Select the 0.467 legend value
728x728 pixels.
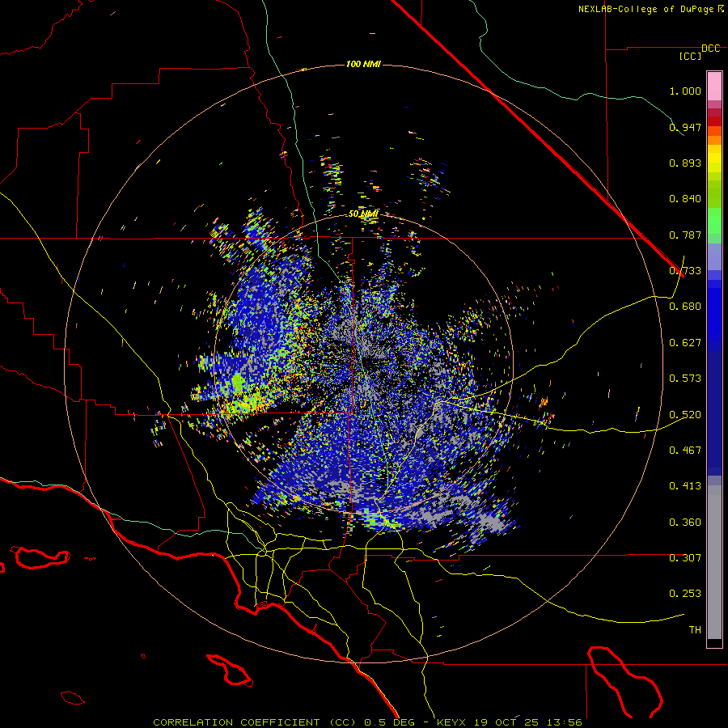coord(685,451)
